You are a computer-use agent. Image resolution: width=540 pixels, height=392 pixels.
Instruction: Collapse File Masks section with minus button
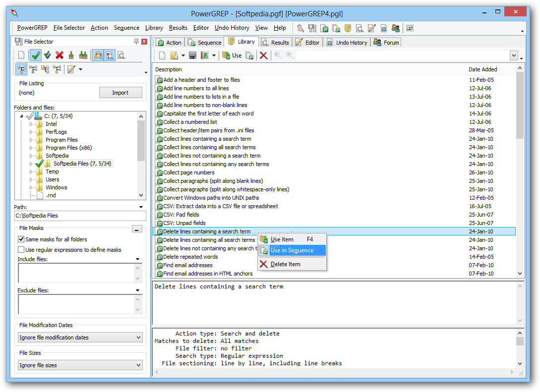(137, 229)
